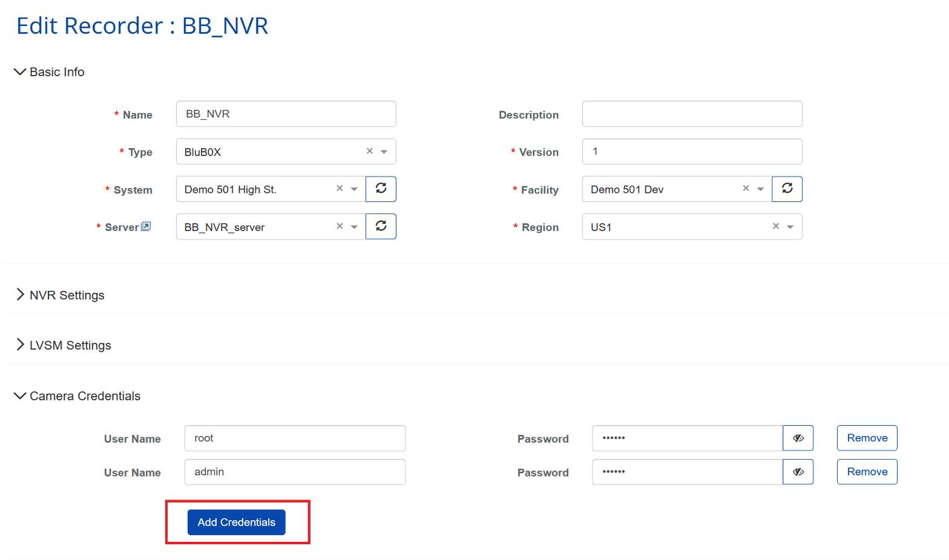
Task: Show password for admin user
Action: [798, 472]
